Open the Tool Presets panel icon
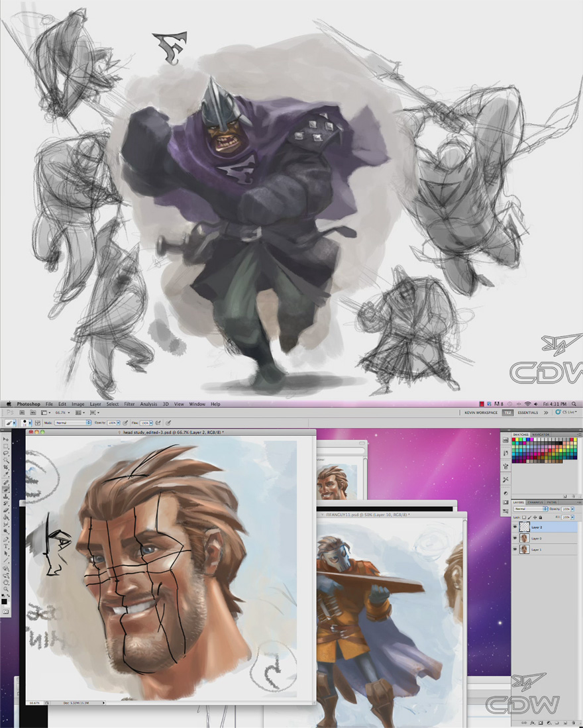This screenshot has height=728, width=583. pos(505,479)
